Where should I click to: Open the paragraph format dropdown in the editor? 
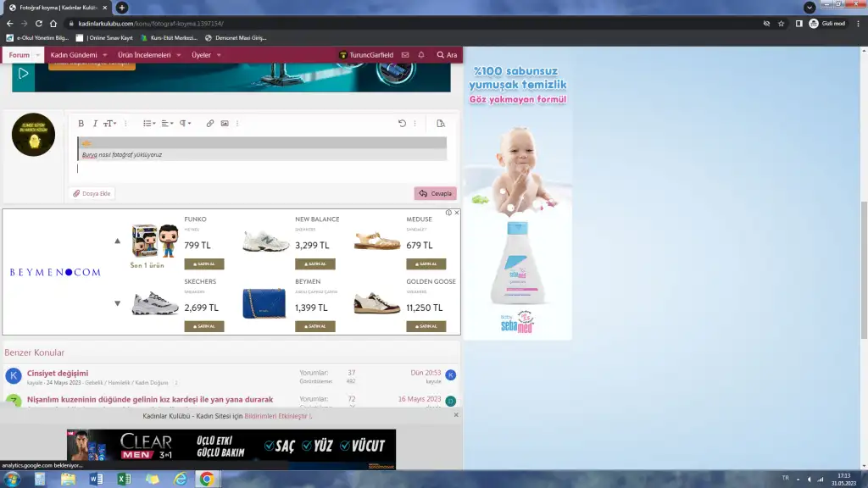(185, 124)
